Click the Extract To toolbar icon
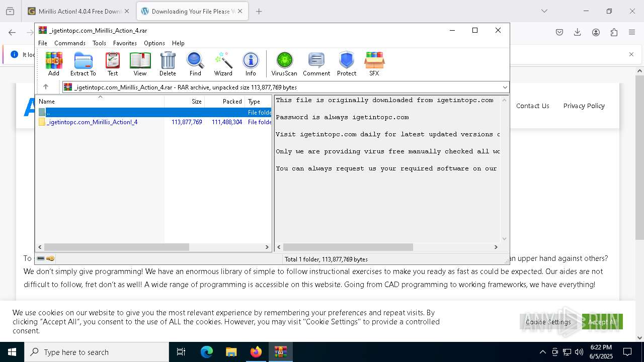The height and width of the screenshot is (362, 644). [83, 64]
